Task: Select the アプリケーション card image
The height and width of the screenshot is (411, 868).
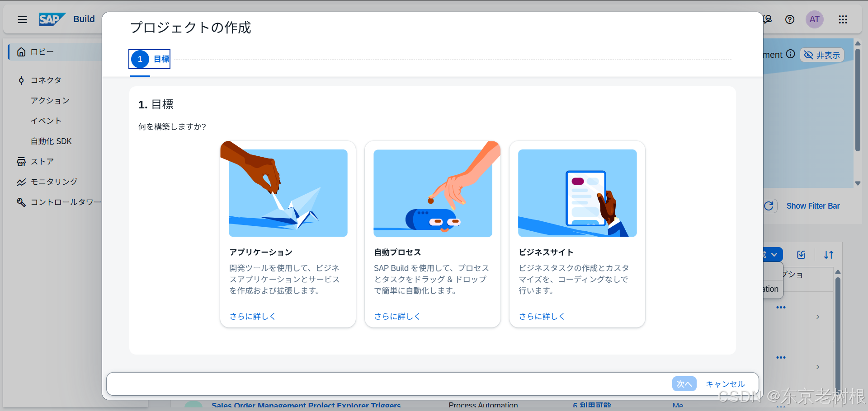Action: (288, 193)
